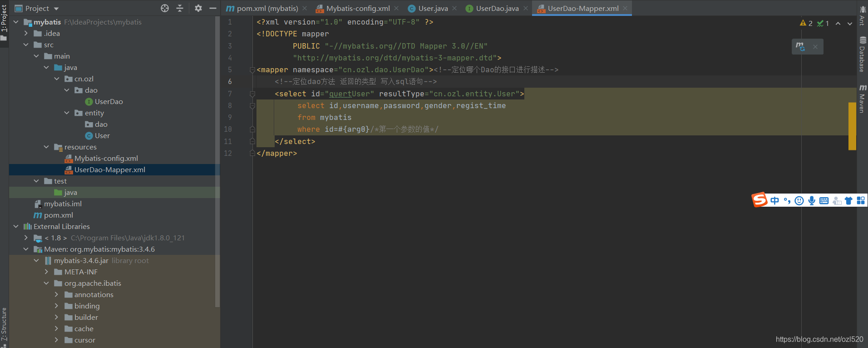This screenshot has height=348, width=868.
Task: Select the green java test folder
Action: [66, 192]
